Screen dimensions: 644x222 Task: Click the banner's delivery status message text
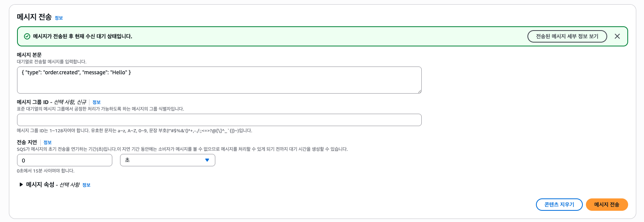click(x=82, y=36)
